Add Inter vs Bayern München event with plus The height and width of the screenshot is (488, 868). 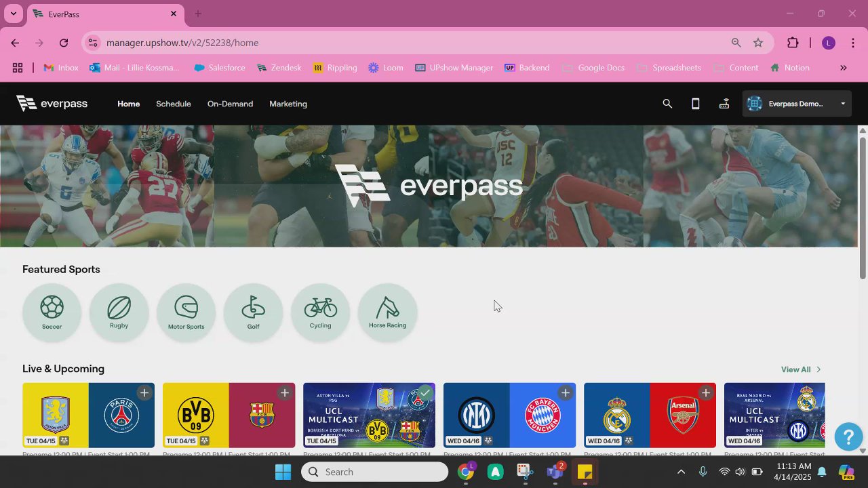[x=566, y=393]
